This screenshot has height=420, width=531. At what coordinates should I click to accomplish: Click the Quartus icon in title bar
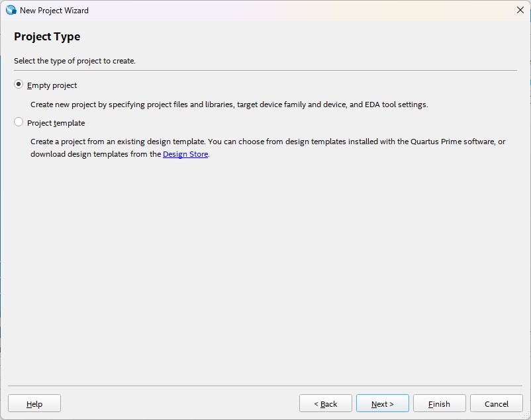(x=11, y=10)
